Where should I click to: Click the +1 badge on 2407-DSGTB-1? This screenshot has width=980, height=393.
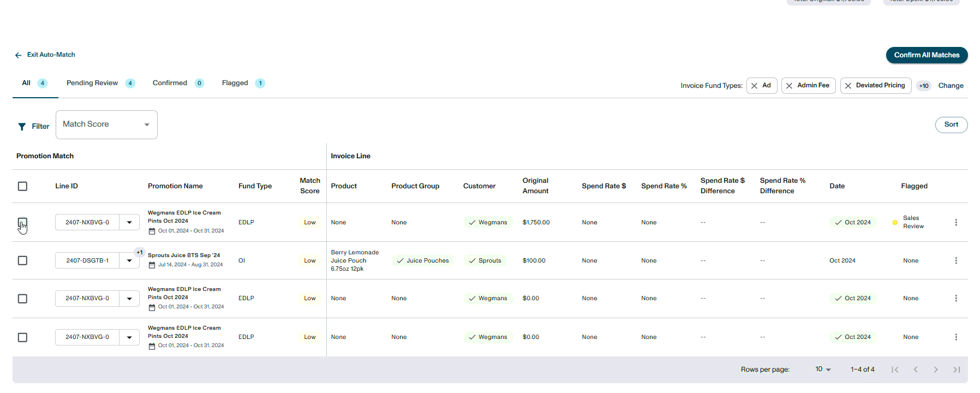point(140,252)
